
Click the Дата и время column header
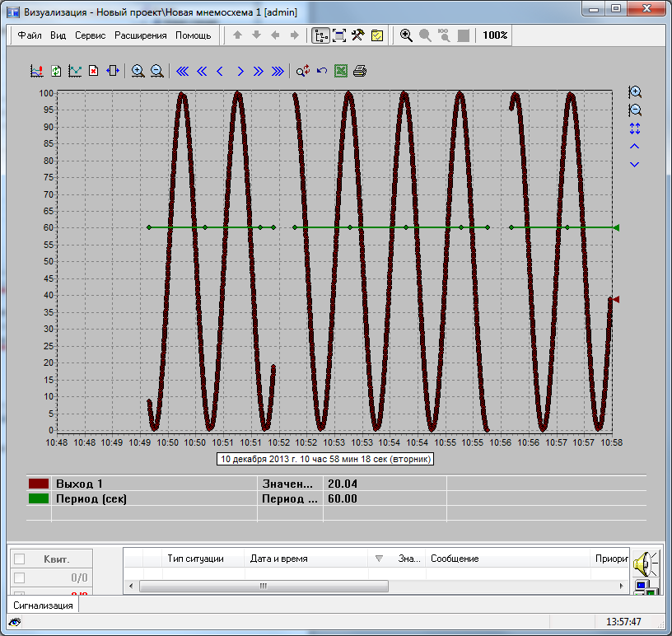click(x=279, y=559)
